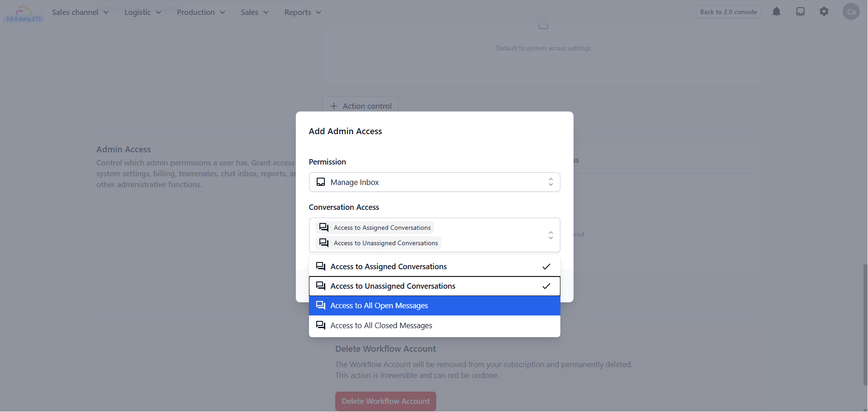
Task: Click chat icon in Unassigned Conversations option
Action: (321, 286)
